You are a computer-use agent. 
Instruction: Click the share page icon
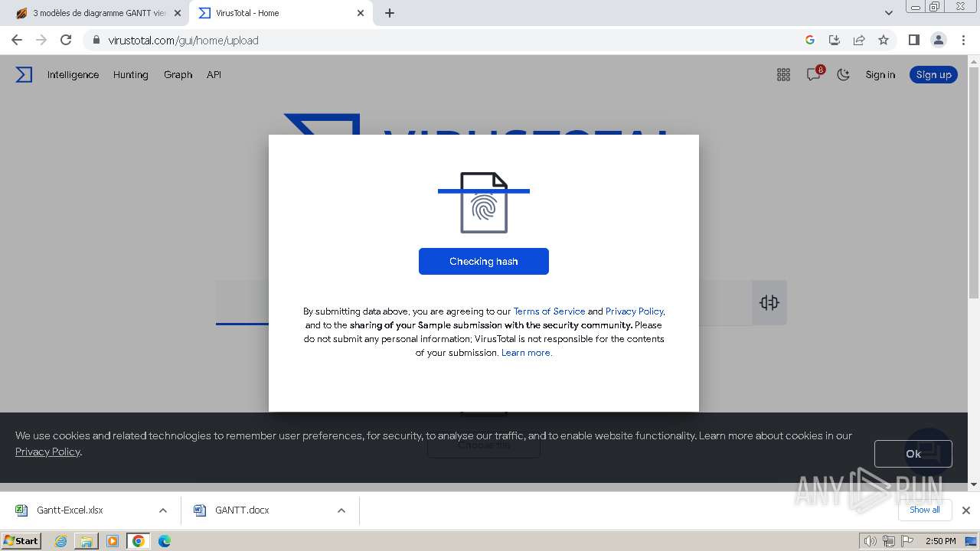click(859, 40)
